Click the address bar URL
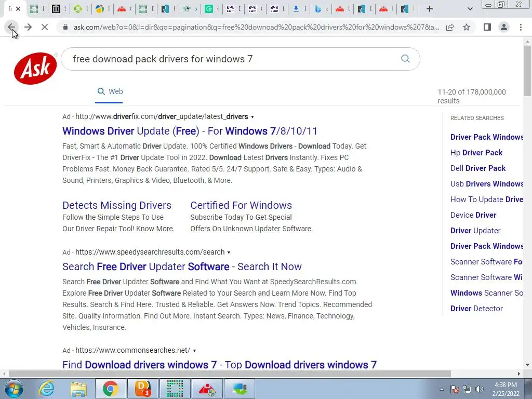Viewport: 532px width, 399px height. point(256,27)
